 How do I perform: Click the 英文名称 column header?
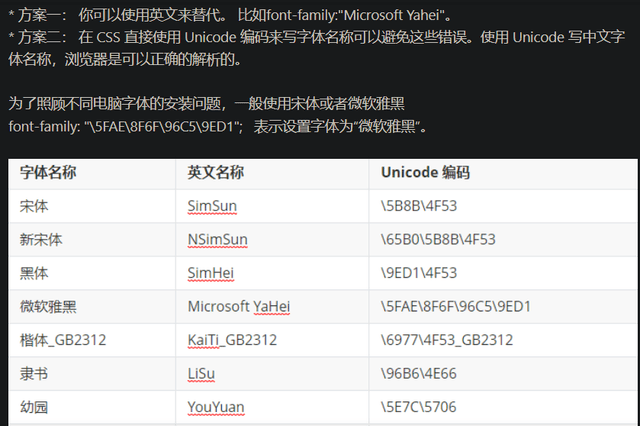tap(215, 172)
